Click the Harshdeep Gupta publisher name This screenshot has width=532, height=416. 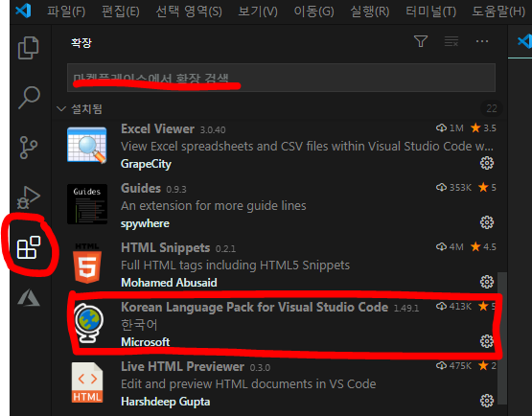tap(166, 402)
